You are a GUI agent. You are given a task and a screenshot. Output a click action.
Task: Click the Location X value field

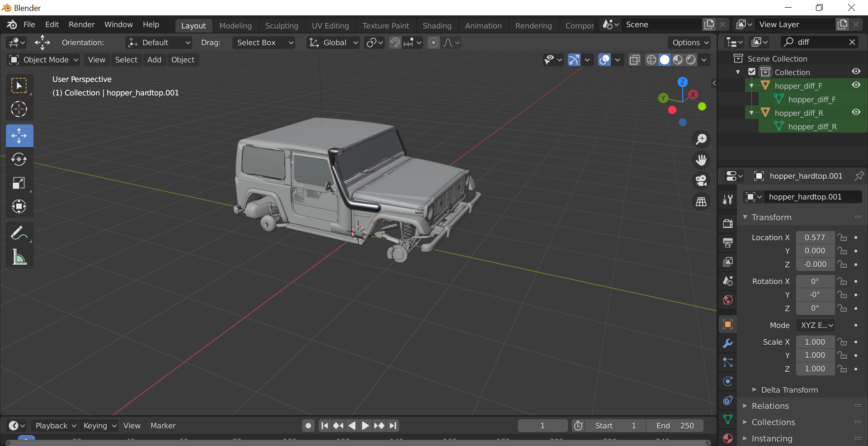(815, 237)
